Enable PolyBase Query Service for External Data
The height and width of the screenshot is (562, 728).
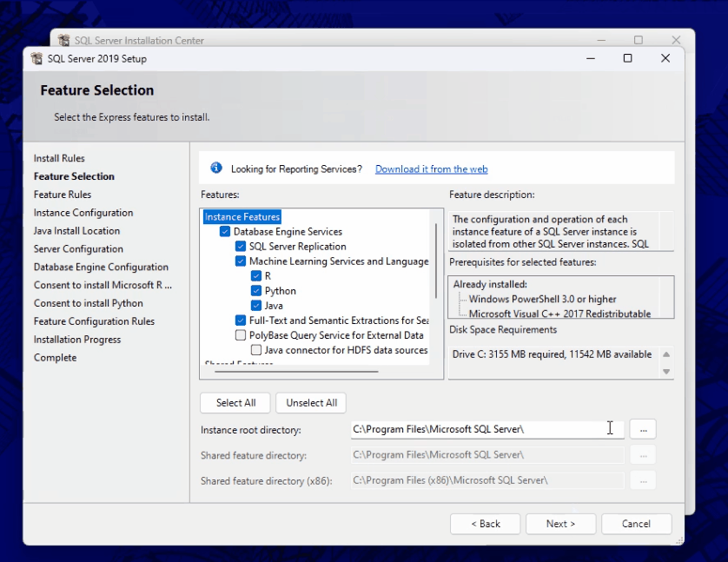241,335
